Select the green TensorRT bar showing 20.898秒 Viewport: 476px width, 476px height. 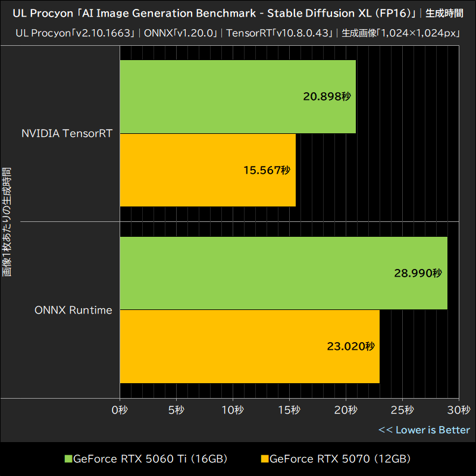coord(238,95)
